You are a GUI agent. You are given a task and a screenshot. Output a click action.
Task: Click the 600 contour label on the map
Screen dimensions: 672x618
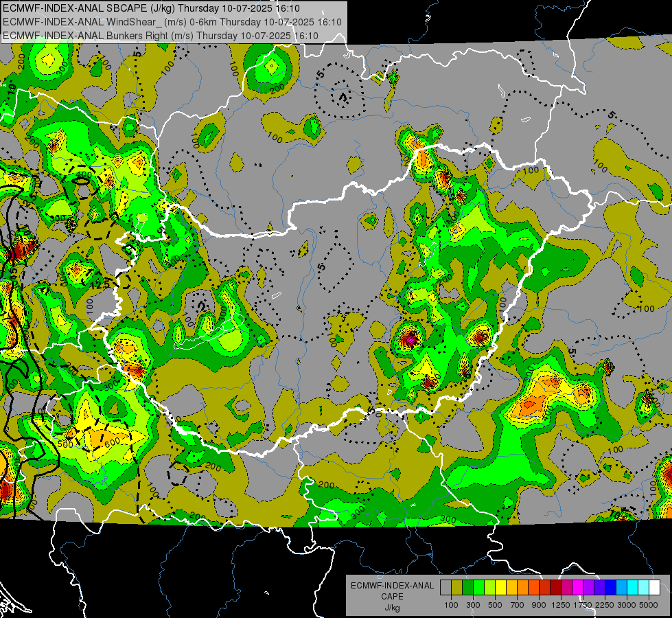tap(113, 442)
